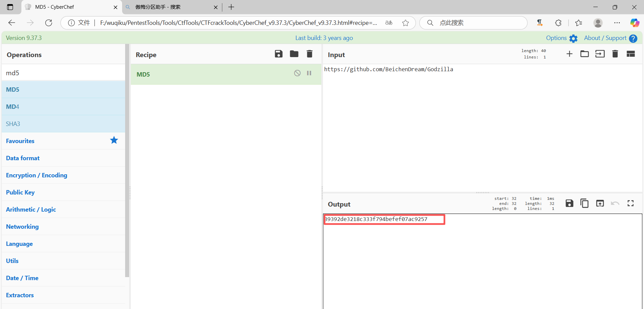The image size is (644, 309).
Task: Reload the current page
Action: [49, 23]
